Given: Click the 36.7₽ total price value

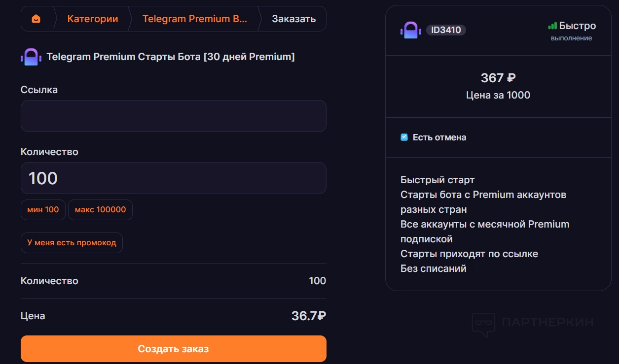Looking at the screenshot, I should coord(308,316).
